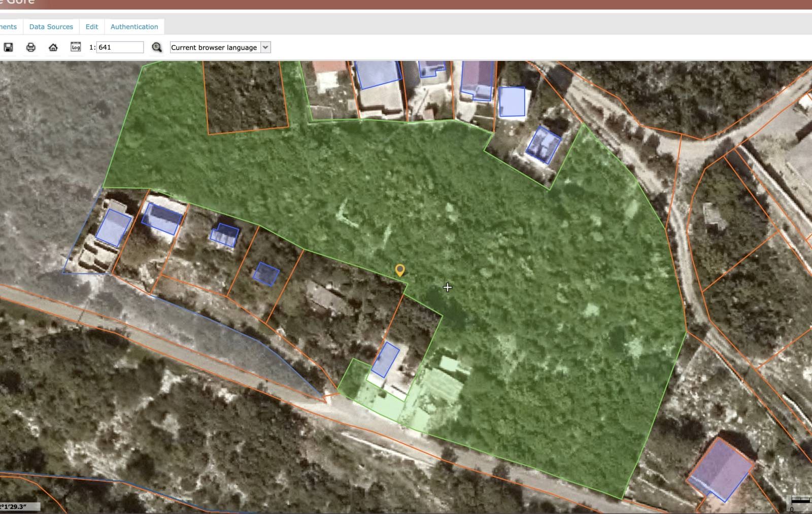
Task: Open the Edit tab
Action: point(92,26)
